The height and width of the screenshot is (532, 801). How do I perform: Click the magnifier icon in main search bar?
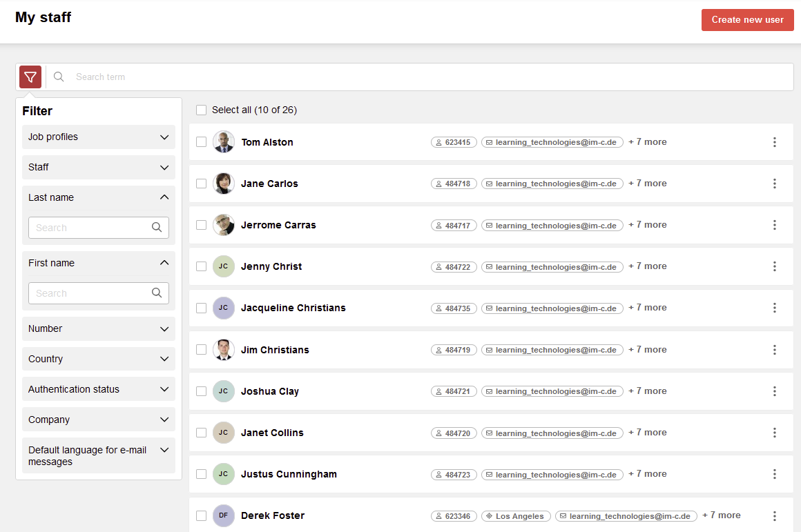coord(59,77)
